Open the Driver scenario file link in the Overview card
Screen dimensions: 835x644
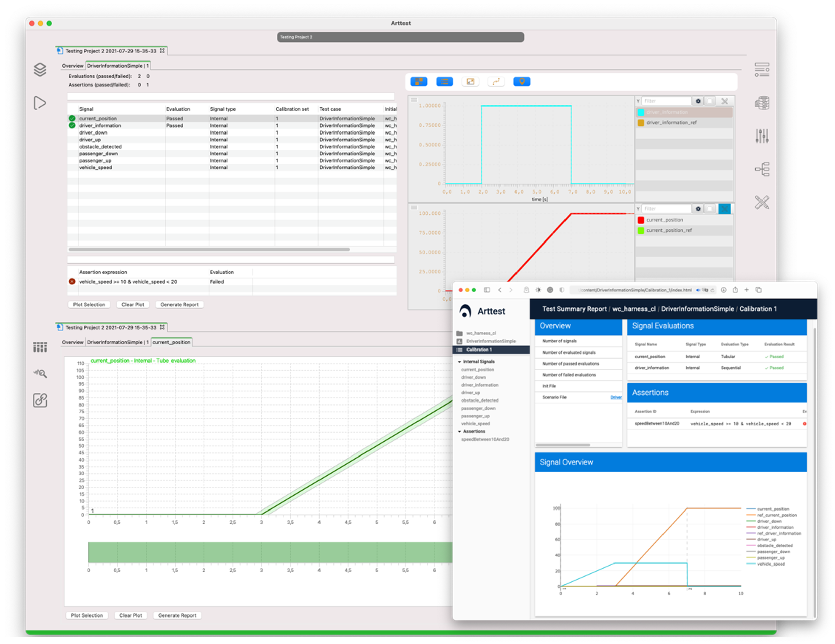(616, 397)
